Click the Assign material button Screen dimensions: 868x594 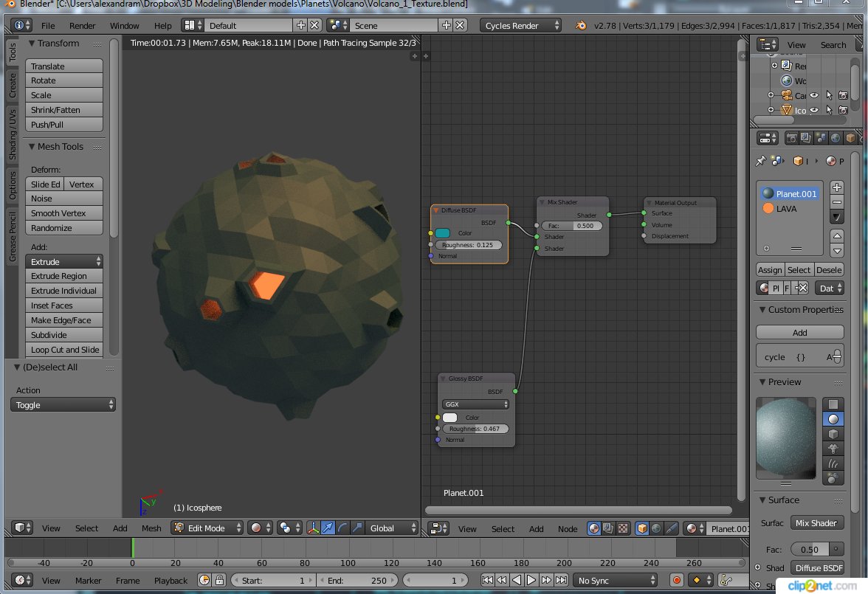pyautogui.click(x=770, y=269)
